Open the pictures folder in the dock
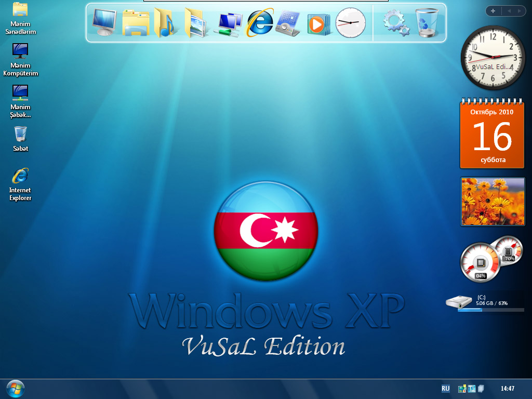Screen dimensions: 532x399 [196, 23]
